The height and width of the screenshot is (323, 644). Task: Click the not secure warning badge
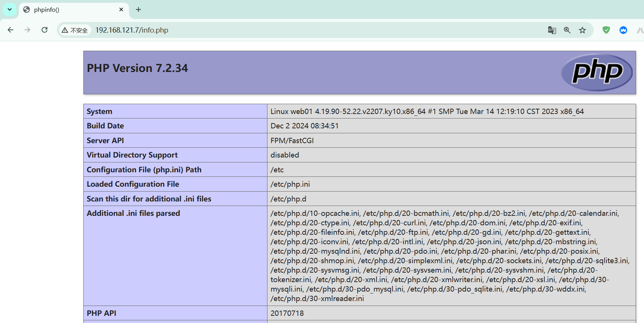pos(75,30)
